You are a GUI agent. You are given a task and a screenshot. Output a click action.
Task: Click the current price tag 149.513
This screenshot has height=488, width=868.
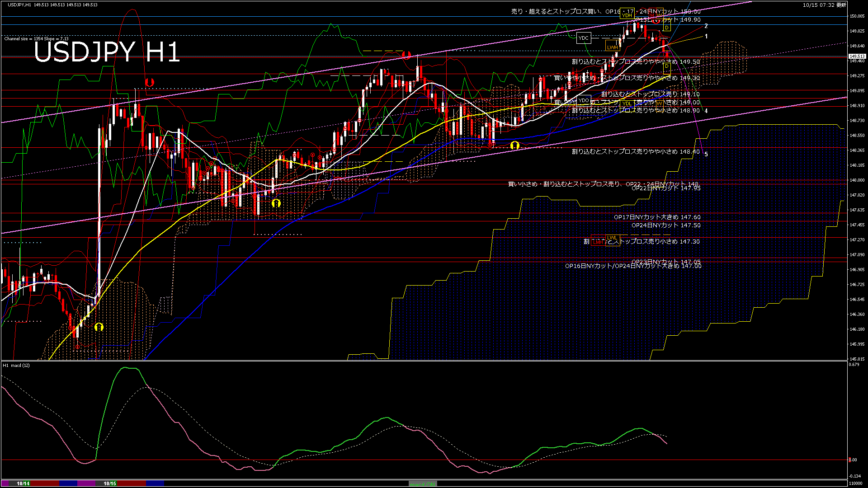pos(856,56)
